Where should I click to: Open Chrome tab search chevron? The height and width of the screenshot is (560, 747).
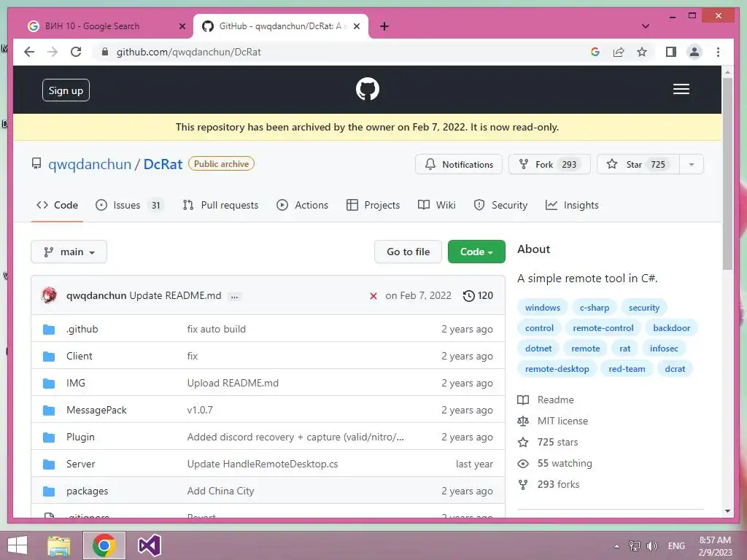[x=646, y=26]
